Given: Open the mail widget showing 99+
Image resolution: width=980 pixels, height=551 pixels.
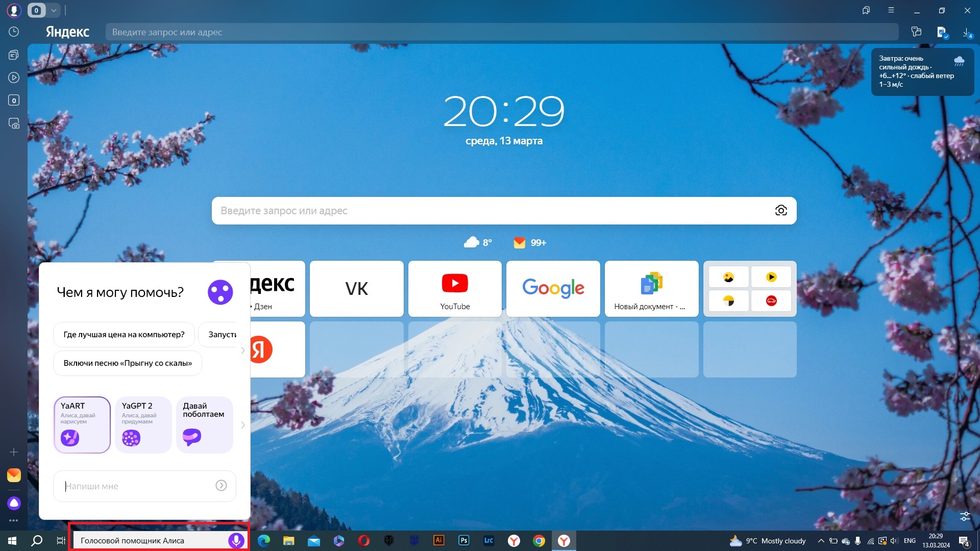Looking at the screenshot, I should click(530, 242).
